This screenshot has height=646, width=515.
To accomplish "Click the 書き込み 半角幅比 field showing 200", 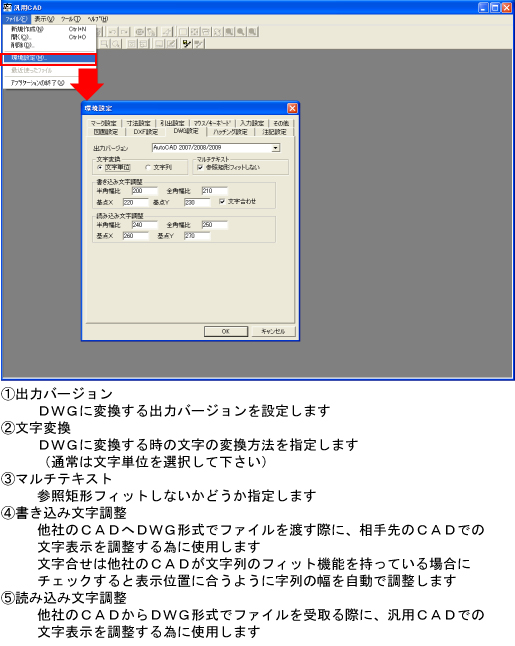I will [x=144, y=191].
